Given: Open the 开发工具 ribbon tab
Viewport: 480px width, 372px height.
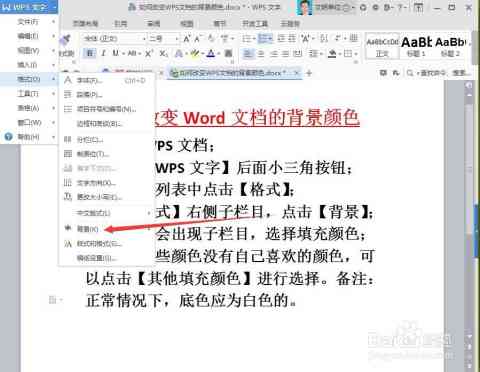Looking at the screenshot, I should click(x=255, y=24).
